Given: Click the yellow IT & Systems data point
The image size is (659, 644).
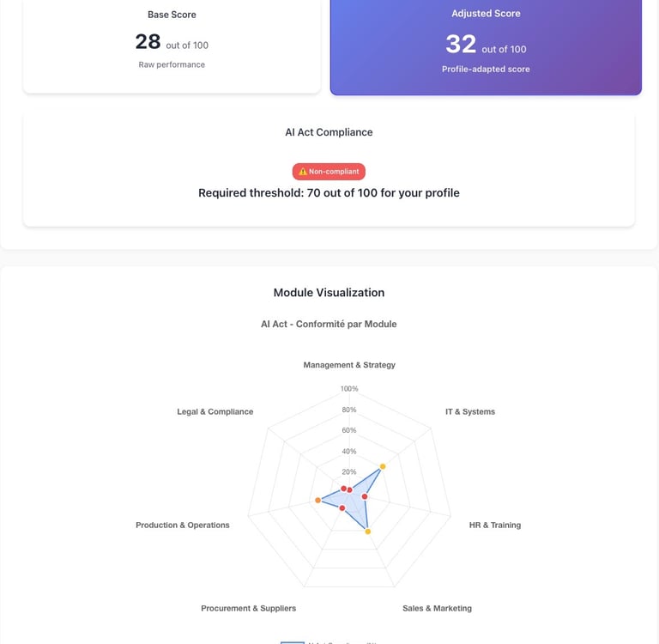Looking at the screenshot, I should point(383,466).
